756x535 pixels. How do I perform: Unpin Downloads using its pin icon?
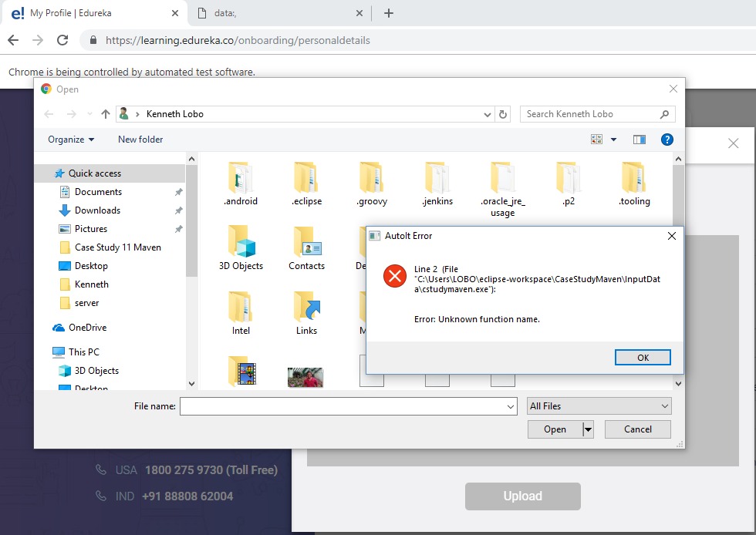178,210
